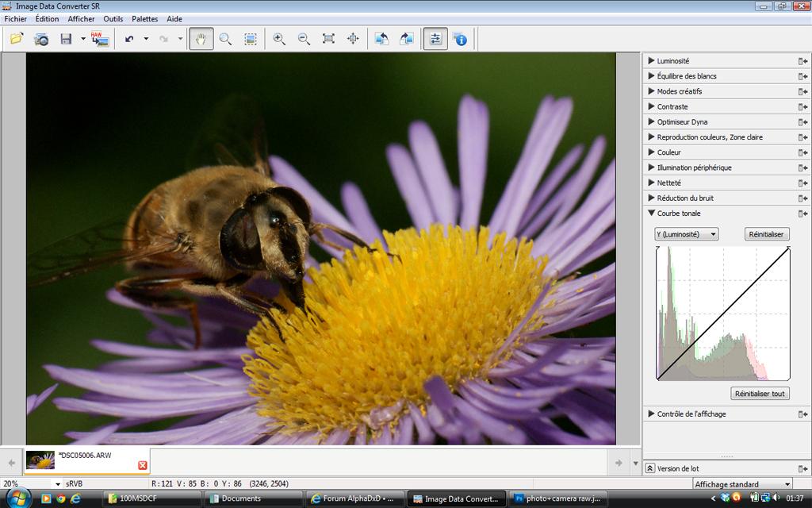Screen dimensions: 812x508
Task: Switch to photo+camera raw Photoshop taskbar item
Action: click(557, 498)
